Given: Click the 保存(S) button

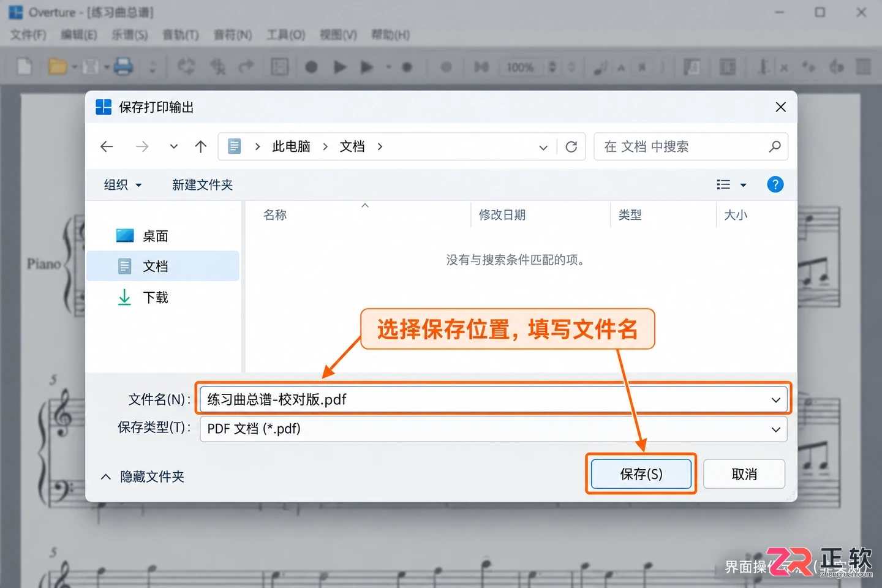Looking at the screenshot, I should pos(641,474).
